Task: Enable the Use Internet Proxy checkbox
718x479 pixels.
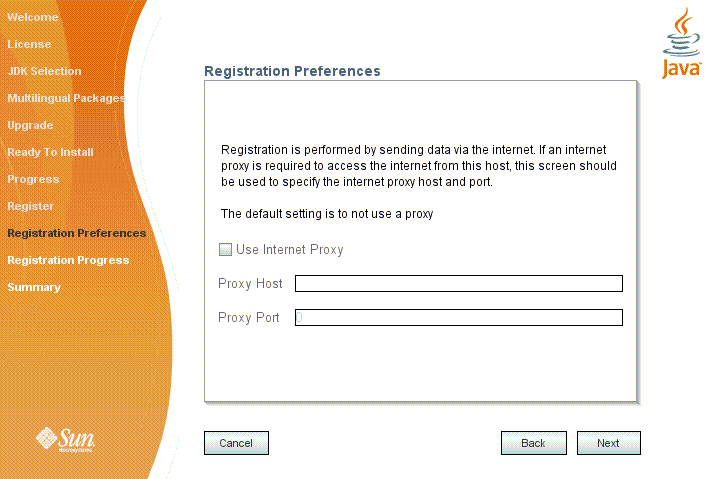Action: 226,249
